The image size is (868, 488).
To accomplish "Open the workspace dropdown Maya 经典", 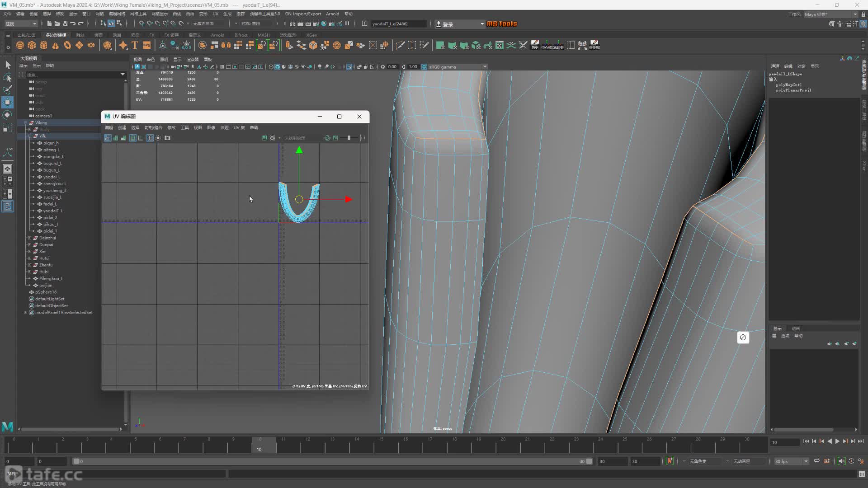I will pos(830,14).
